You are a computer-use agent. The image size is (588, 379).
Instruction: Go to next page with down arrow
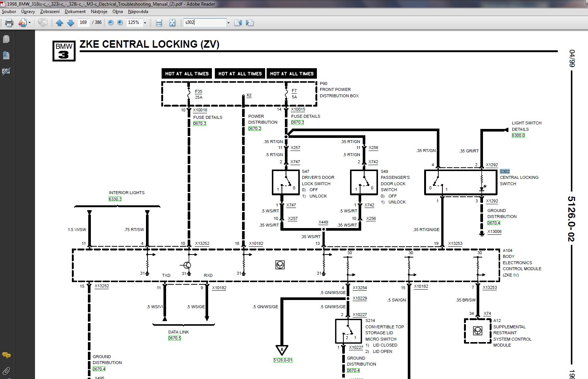tap(70, 23)
